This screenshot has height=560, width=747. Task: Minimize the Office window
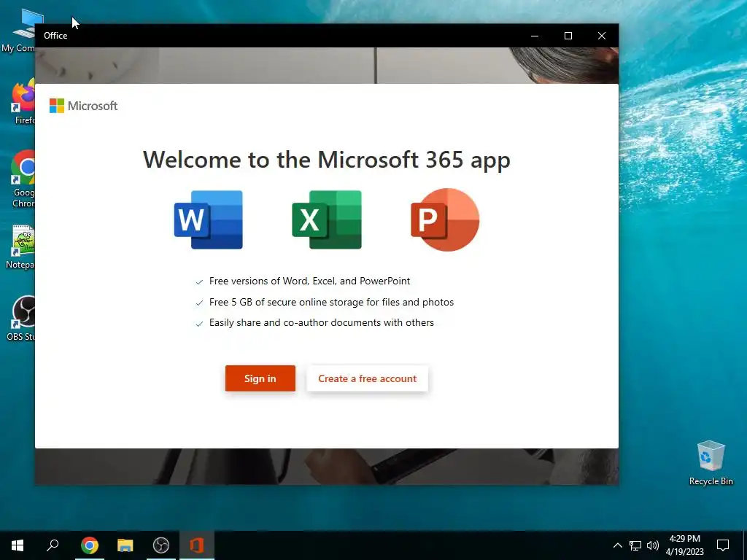[535, 36]
